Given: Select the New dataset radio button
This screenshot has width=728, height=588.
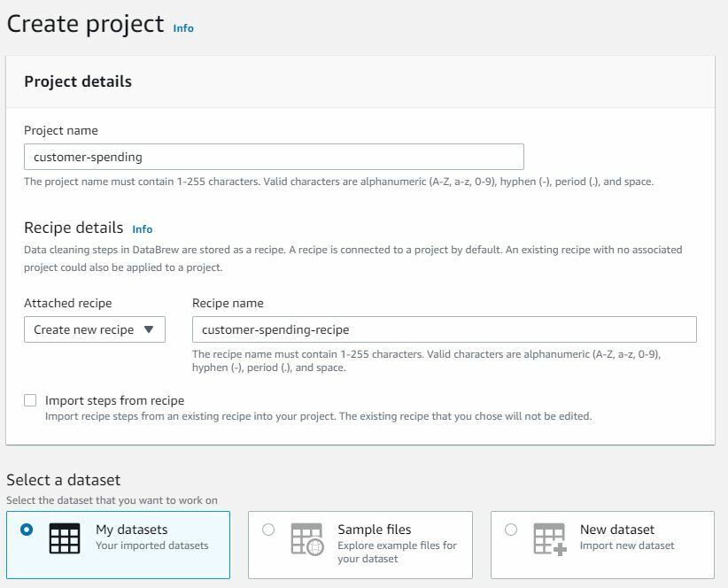Looking at the screenshot, I should (x=511, y=530).
